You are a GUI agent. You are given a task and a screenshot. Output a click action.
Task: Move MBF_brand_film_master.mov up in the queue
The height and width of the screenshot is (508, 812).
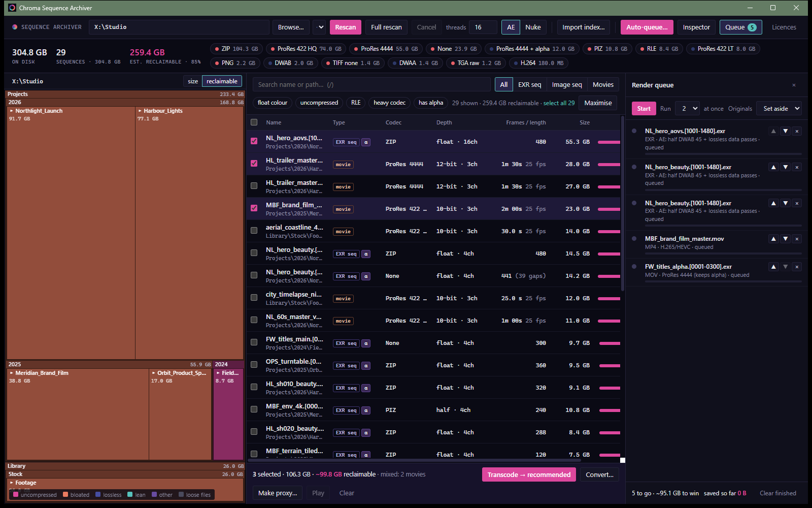point(773,239)
